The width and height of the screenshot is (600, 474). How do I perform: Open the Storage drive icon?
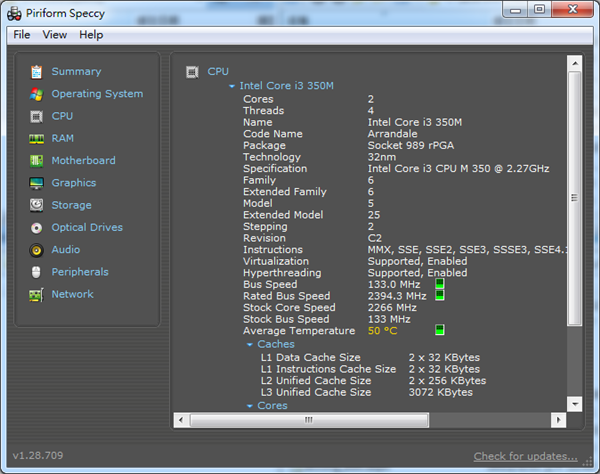coord(36,205)
